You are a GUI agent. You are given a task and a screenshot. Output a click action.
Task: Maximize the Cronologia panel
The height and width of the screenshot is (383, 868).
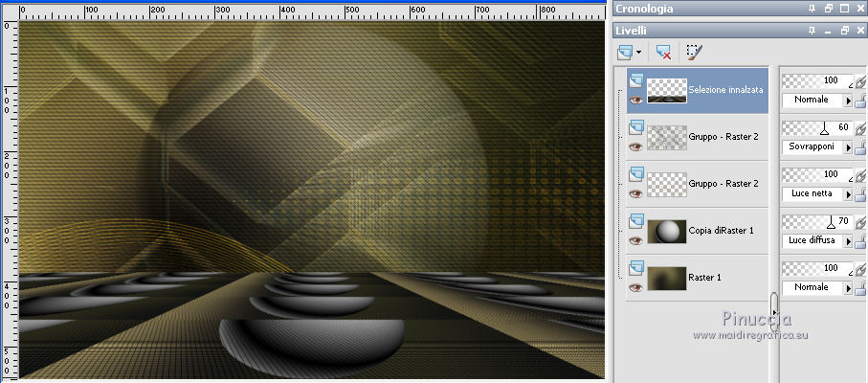(x=844, y=9)
